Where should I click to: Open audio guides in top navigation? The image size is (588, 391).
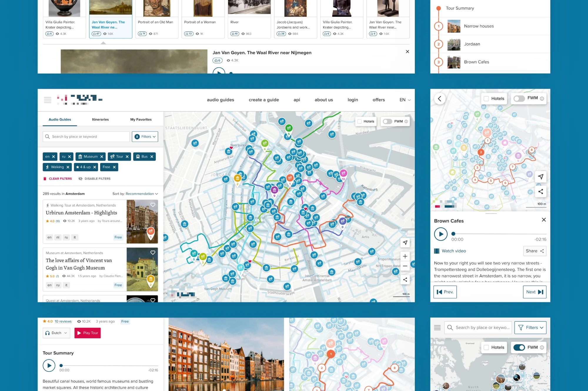tap(220, 100)
